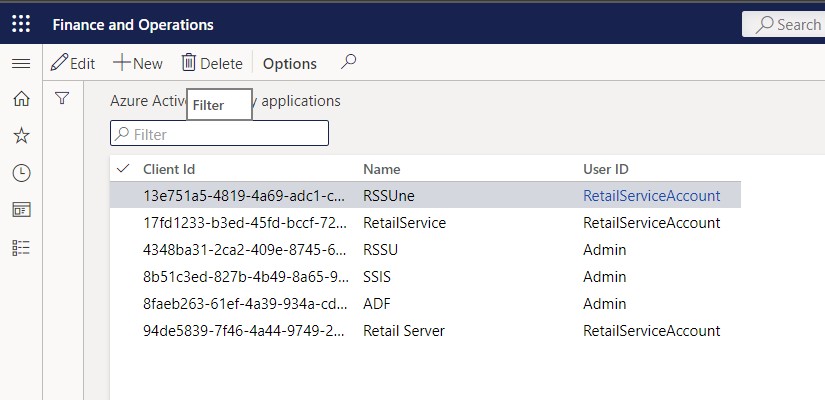Click the Retail Server name cell

tap(404, 331)
